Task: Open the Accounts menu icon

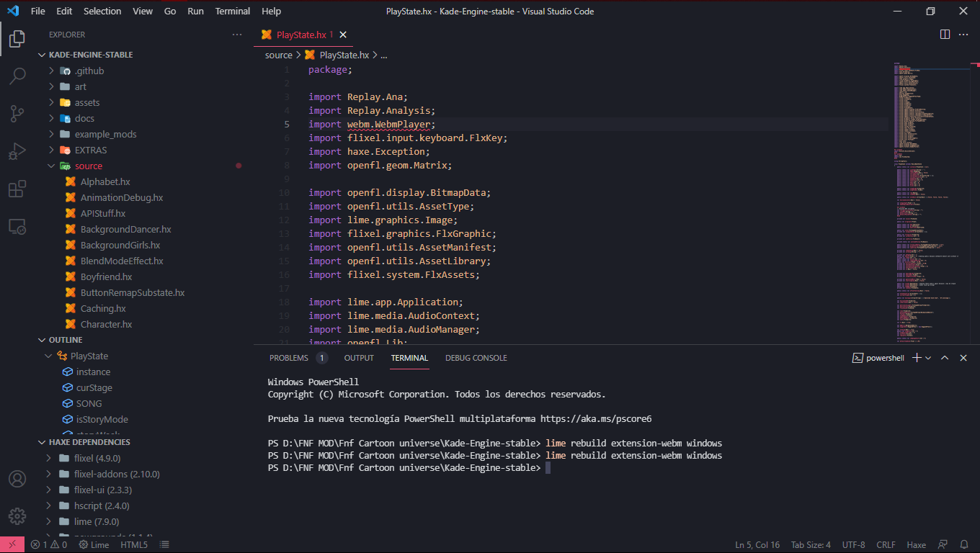Action: coord(17,479)
